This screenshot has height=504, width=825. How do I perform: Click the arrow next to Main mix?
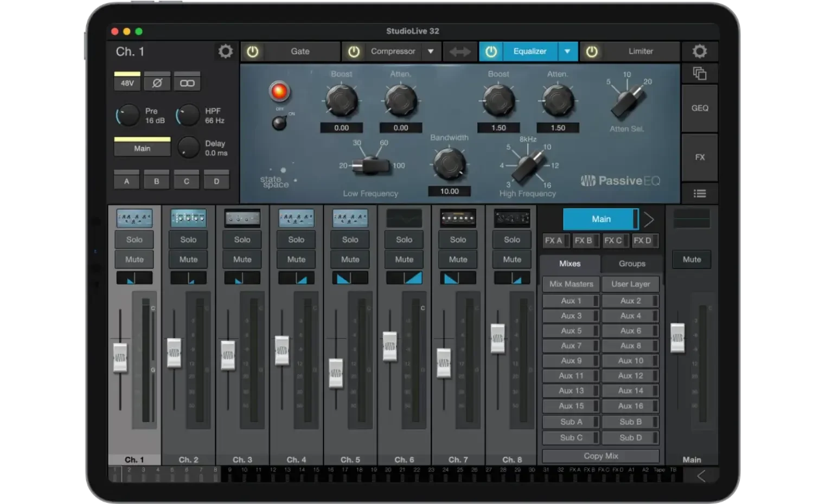coord(649,219)
